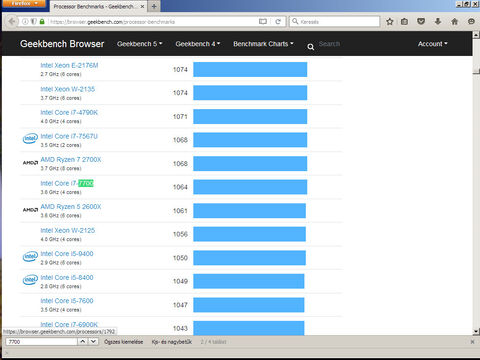
Task: Click score 1071 of Core i7-4790K
Action: [x=180, y=116]
